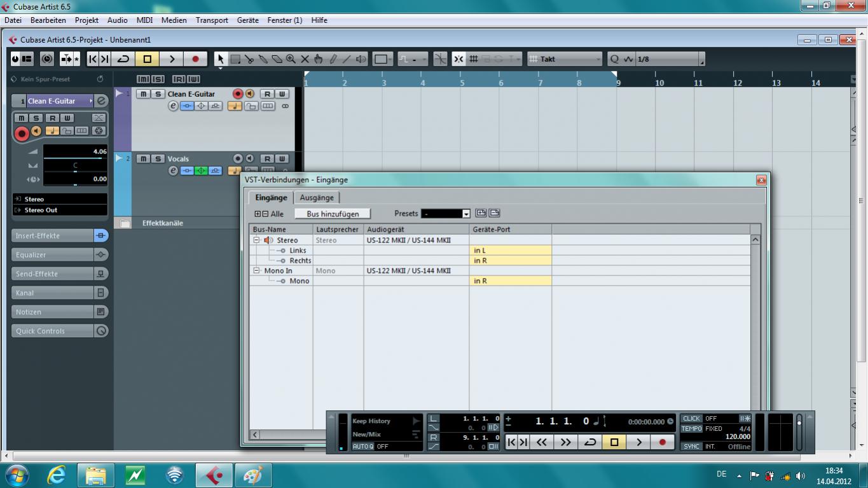Viewport: 868px width, 488px height.
Task: Start playback from the main toolbar
Action: pos(172,59)
